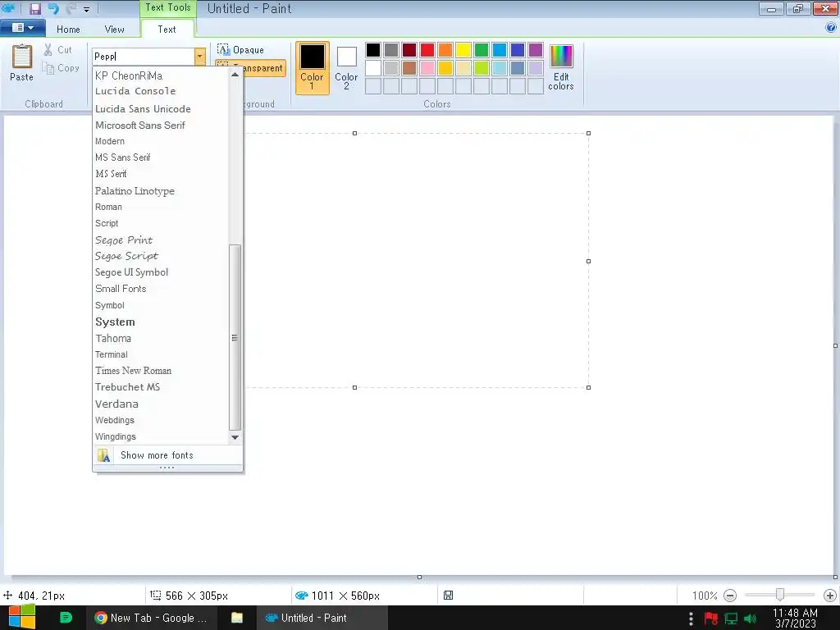Pick the yellow color swatch
The width and height of the screenshot is (840, 630).
tap(463, 50)
